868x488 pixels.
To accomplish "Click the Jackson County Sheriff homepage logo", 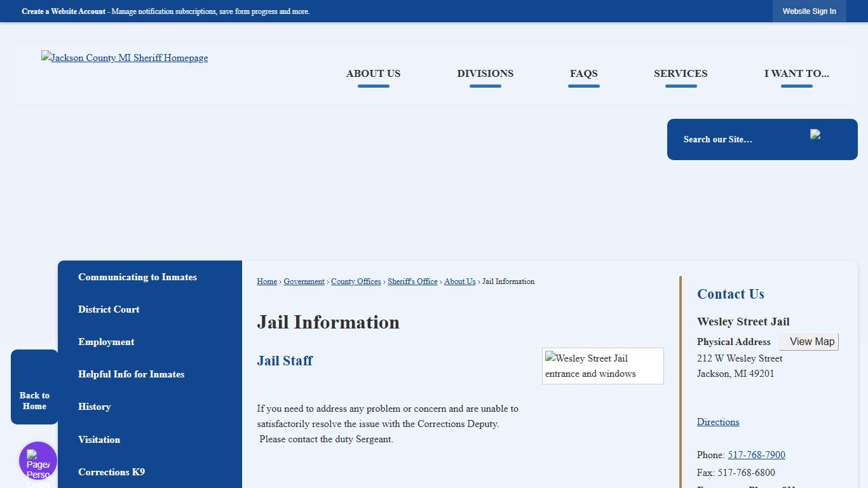I will (125, 58).
